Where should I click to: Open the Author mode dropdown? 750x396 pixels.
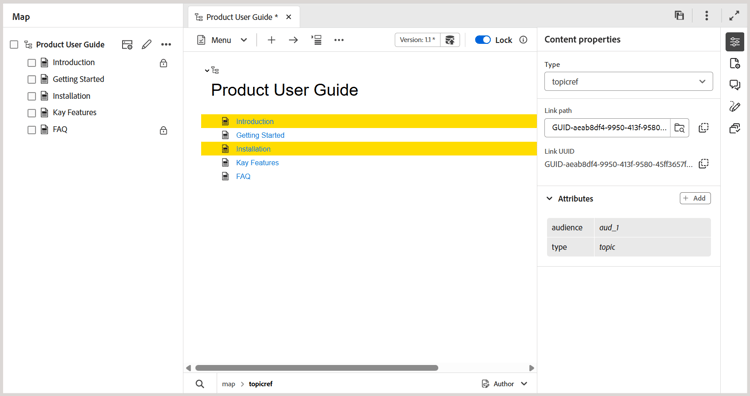tap(505, 384)
